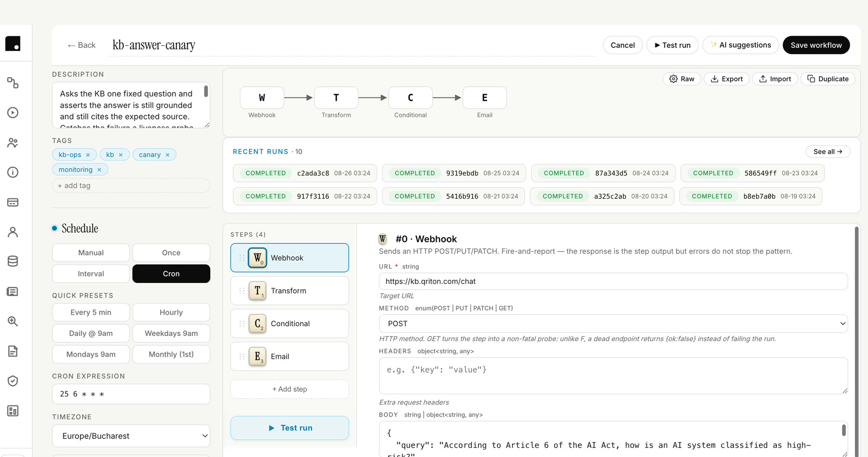Select the Manual schedule mode
The height and width of the screenshot is (457, 868).
tap(91, 253)
